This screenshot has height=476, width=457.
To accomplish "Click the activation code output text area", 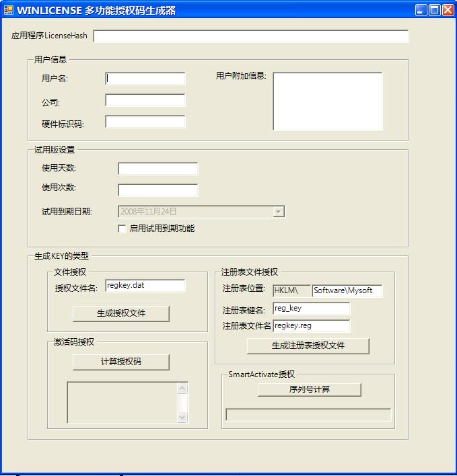I will point(122,402).
